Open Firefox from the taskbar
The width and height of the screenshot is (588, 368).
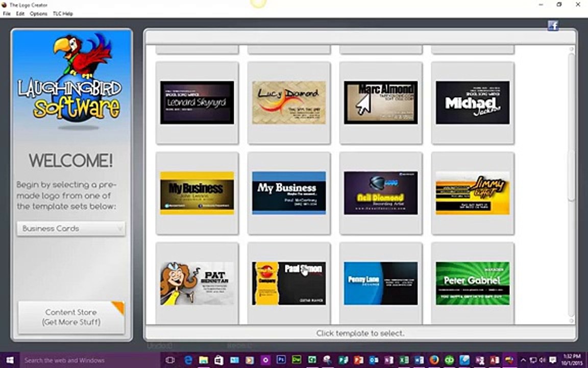(x=434, y=360)
